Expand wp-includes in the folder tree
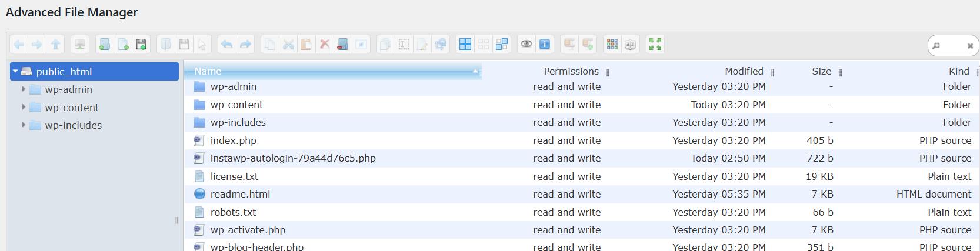980x251 pixels. click(24, 125)
